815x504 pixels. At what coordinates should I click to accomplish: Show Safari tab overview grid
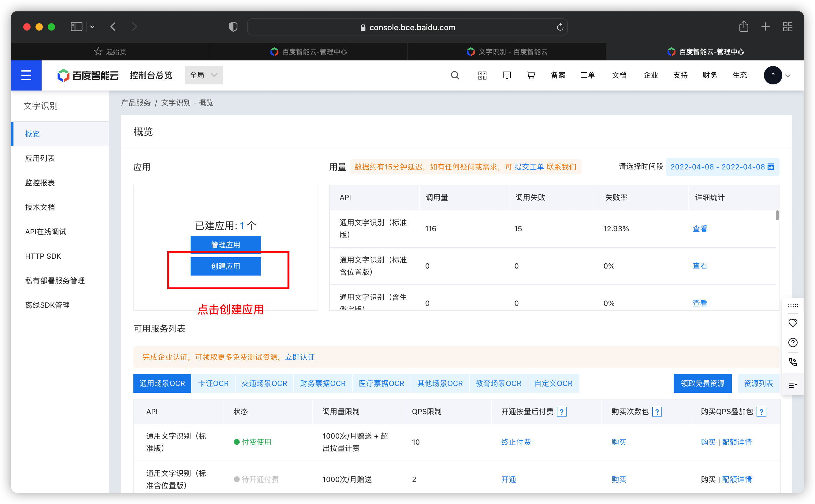[x=788, y=27]
